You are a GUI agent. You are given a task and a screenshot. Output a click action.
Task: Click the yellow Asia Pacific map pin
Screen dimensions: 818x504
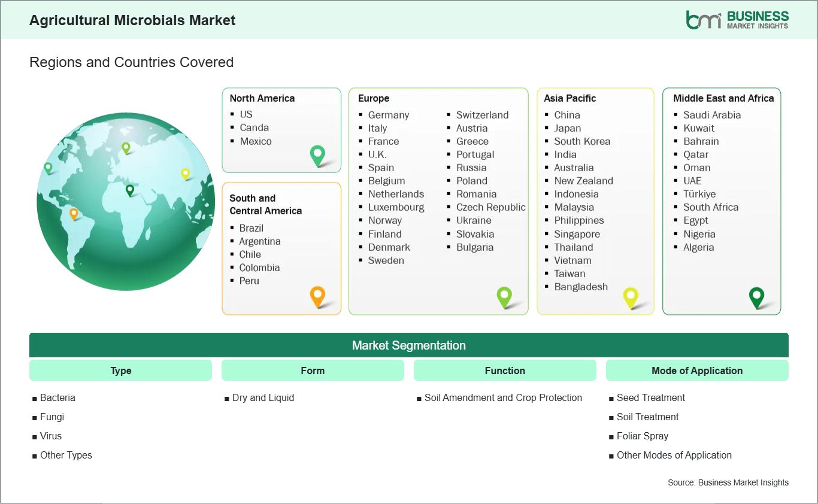(x=631, y=296)
